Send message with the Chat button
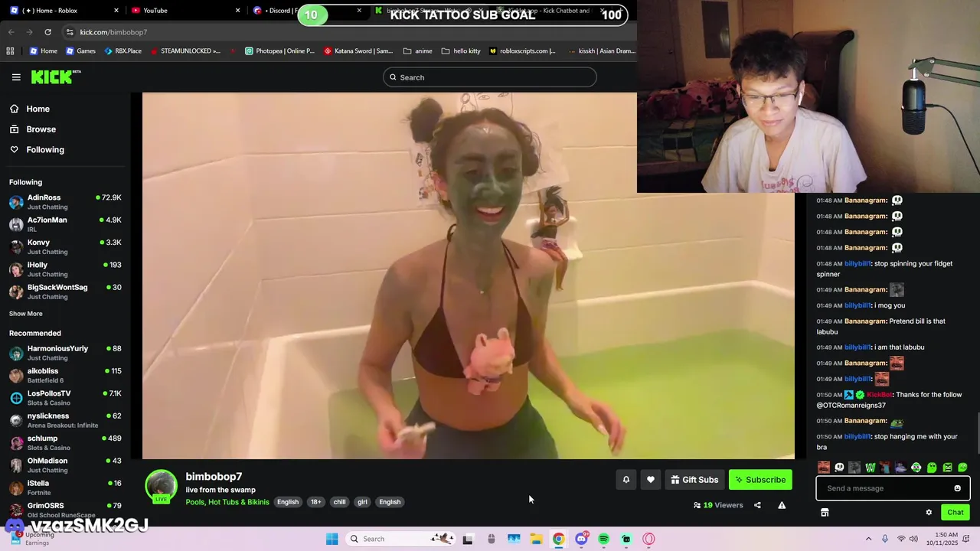Viewport: 980px width, 551px height. coord(955,513)
